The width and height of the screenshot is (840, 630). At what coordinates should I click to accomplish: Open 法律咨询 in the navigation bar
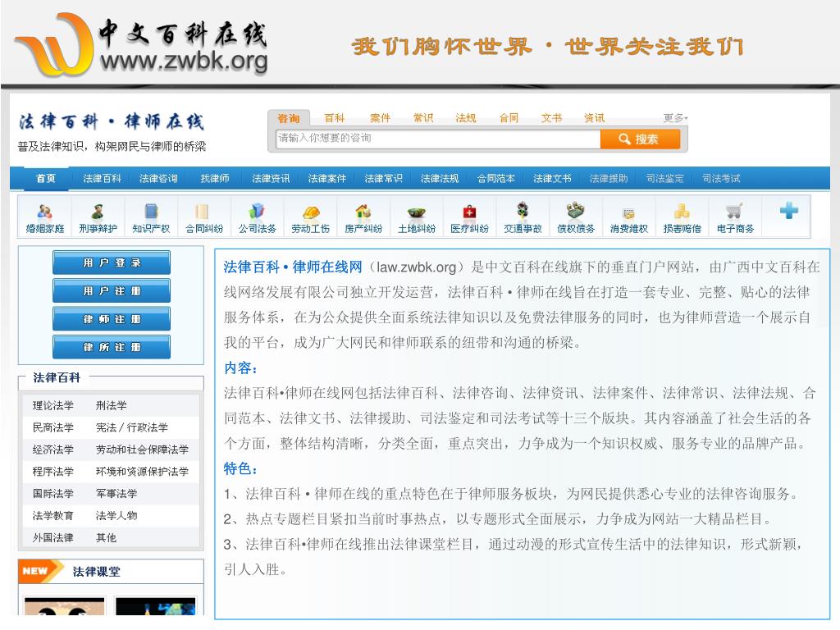tap(158, 178)
